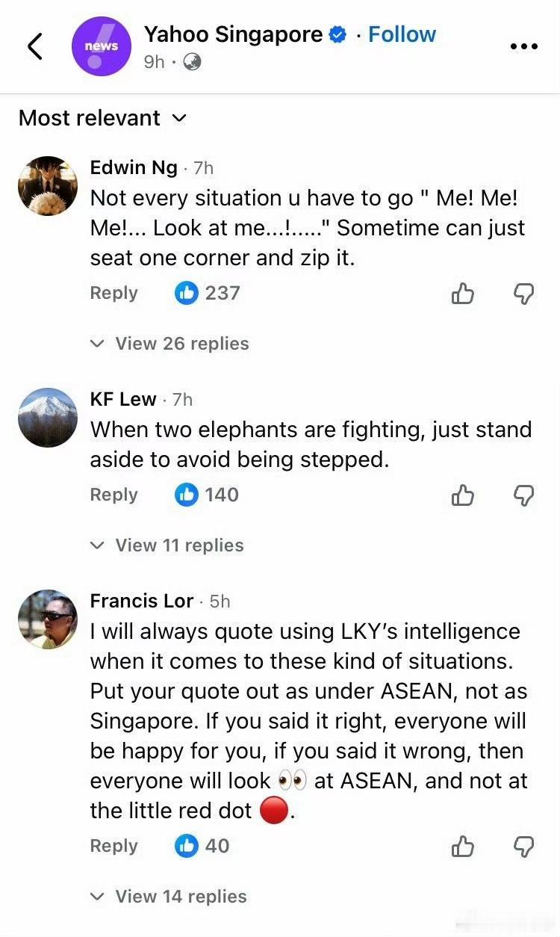Thumbs-down Edwin Ng's comment

pos(524,294)
